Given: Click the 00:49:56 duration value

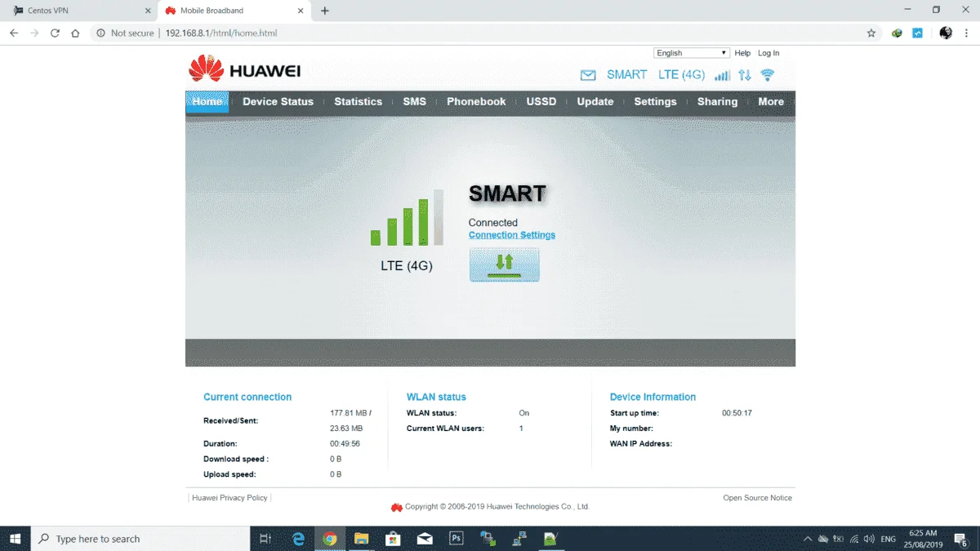Looking at the screenshot, I should (x=345, y=444).
